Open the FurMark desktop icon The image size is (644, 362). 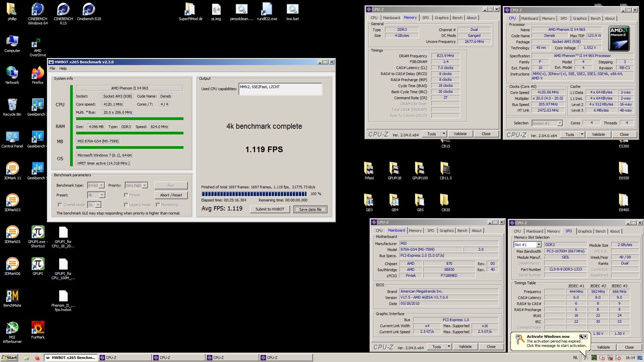pos(38,330)
